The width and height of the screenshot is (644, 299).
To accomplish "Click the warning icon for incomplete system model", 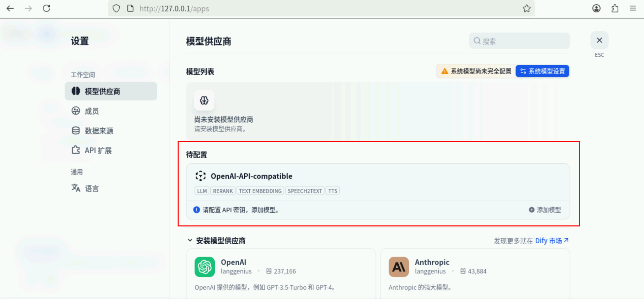I will click(x=444, y=71).
